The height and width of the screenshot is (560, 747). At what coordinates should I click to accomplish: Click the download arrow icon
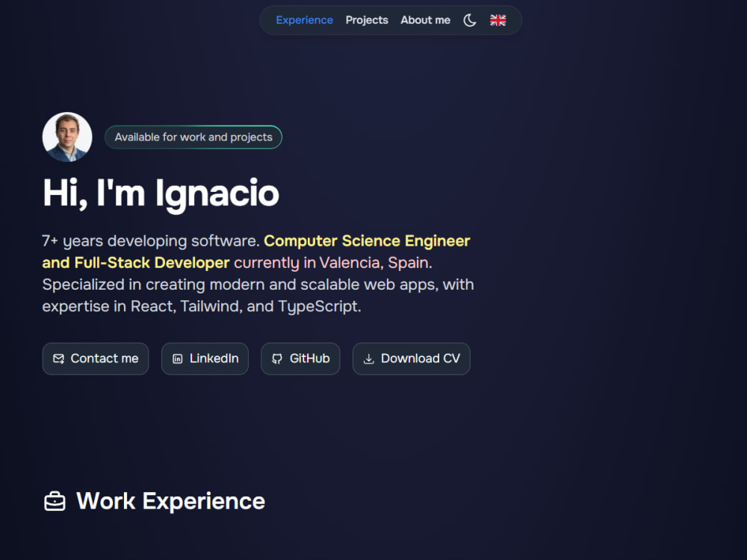coord(368,359)
